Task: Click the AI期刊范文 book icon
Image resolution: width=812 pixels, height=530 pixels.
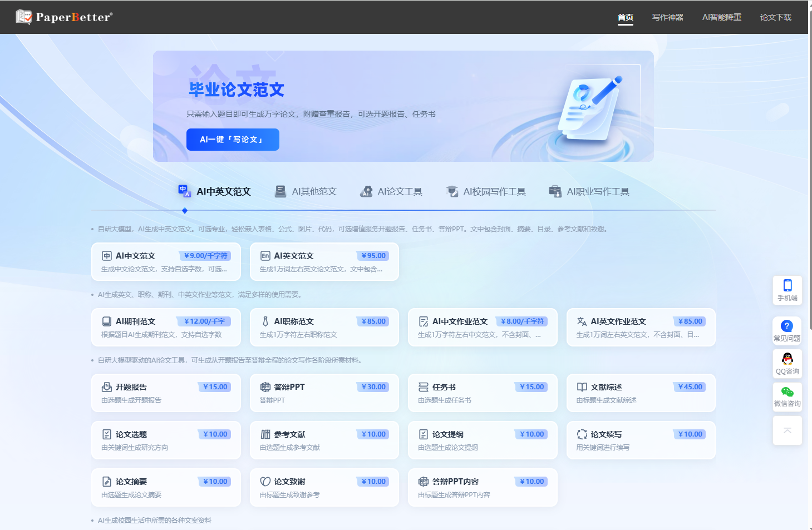Action: coord(107,321)
